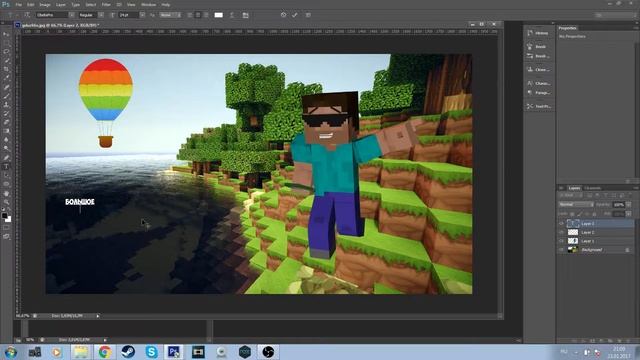640x360 pixels.
Task: Toggle Quick Mask mode
Action: coord(6,228)
